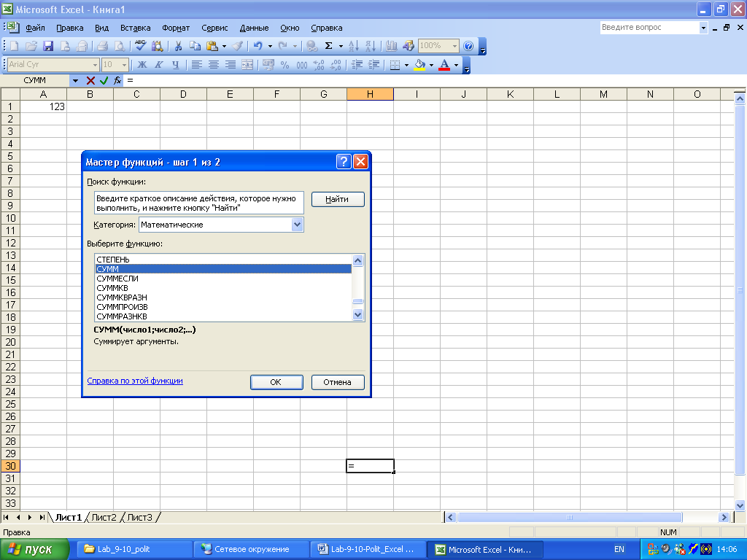Apply Currency format icon
747x560 pixels.
tap(268, 64)
